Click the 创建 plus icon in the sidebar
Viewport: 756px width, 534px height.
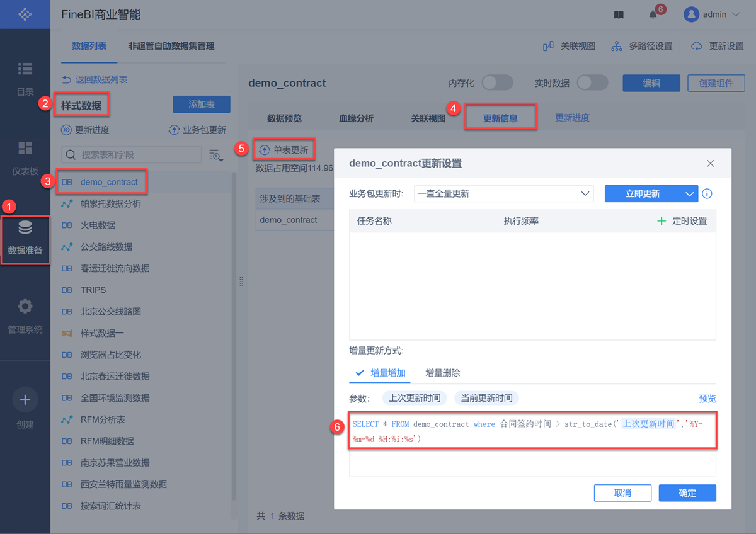[25, 399]
